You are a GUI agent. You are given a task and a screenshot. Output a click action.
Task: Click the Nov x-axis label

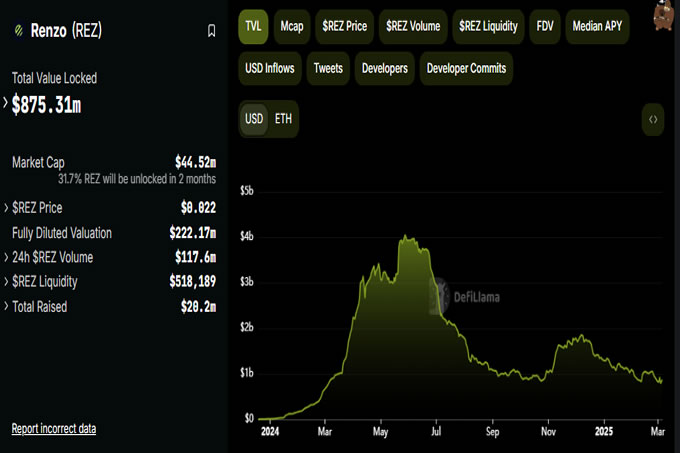coord(549,432)
